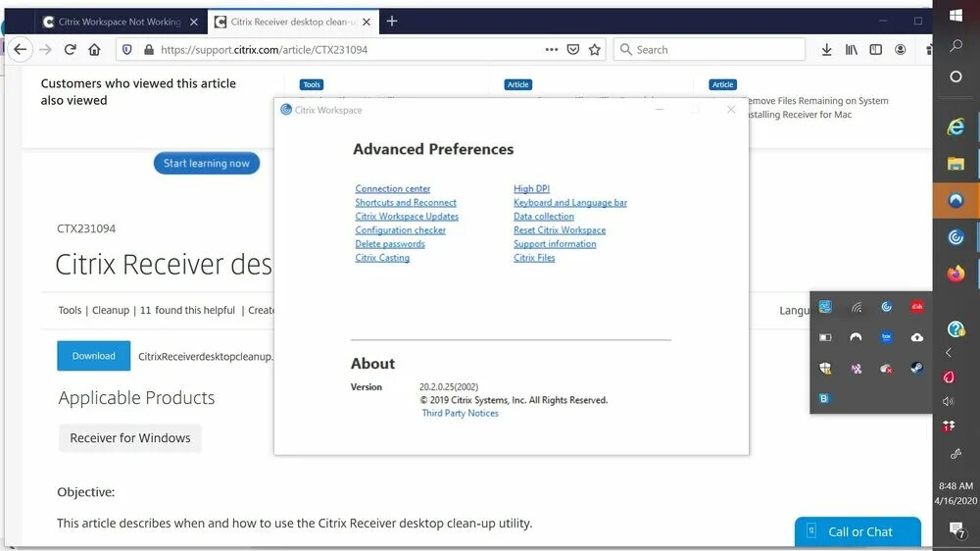Open File Explorer from taskbar
The height and width of the screenshot is (551, 980).
click(x=955, y=164)
